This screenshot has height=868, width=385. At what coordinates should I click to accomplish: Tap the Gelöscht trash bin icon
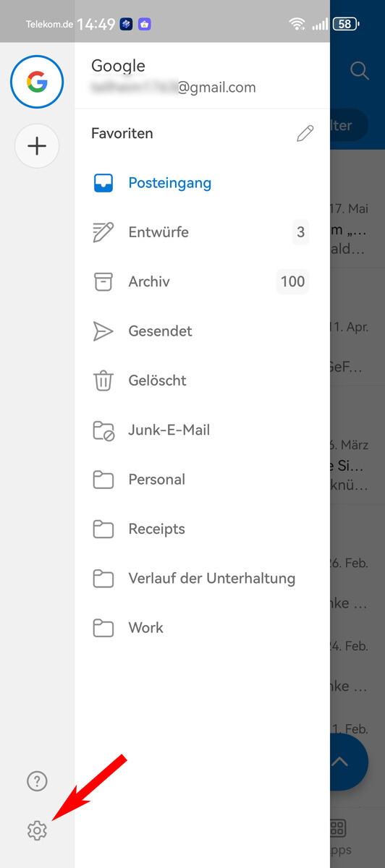click(103, 380)
